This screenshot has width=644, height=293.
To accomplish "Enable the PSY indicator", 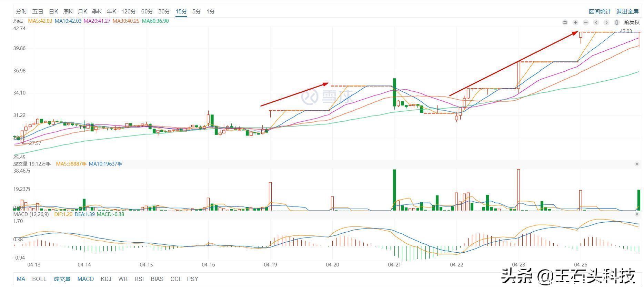I will pyautogui.click(x=192, y=279).
